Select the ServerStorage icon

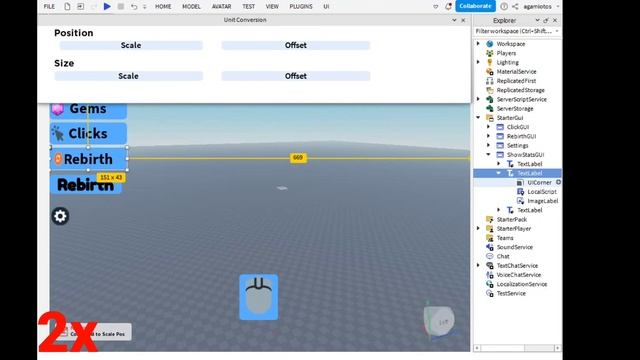pyautogui.click(x=489, y=108)
